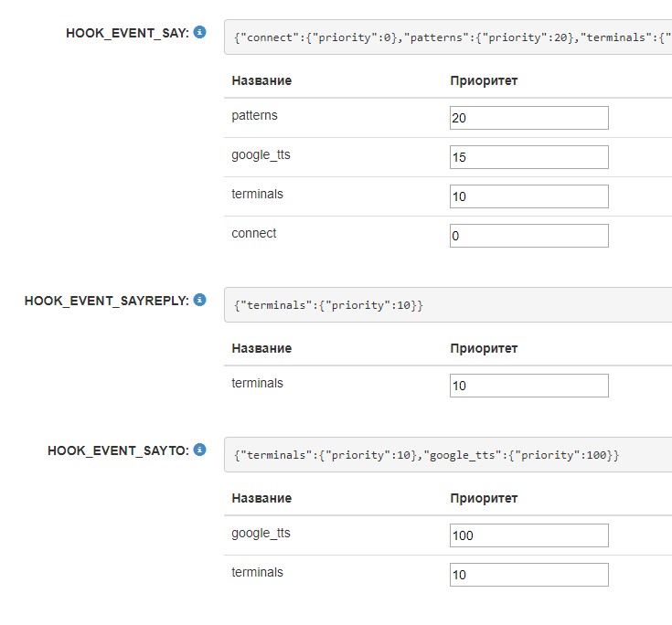672x625 pixels.
Task: Edit terminals priority in HOOK_EVENT_SAY table
Action: click(x=528, y=196)
